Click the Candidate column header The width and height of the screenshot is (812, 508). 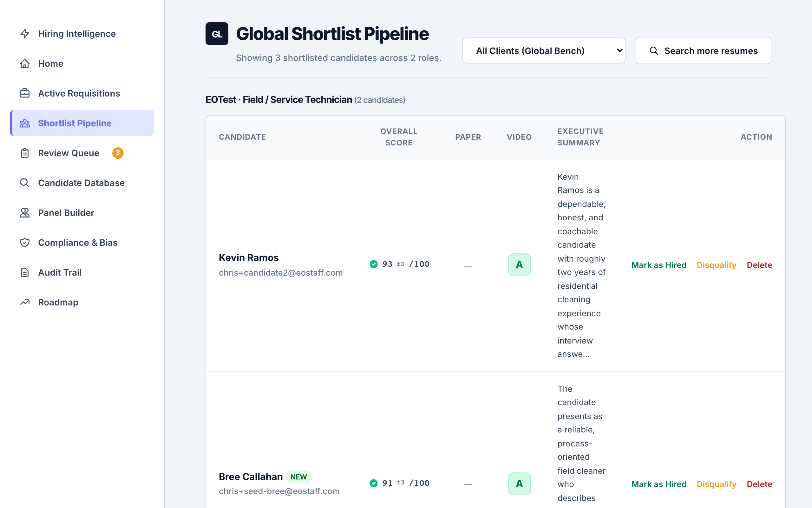coord(242,137)
